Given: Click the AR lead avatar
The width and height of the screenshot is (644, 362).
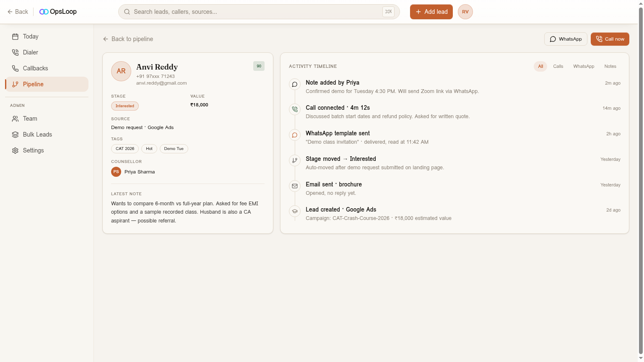Looking at the screenshot, I should tap(121, 71).
